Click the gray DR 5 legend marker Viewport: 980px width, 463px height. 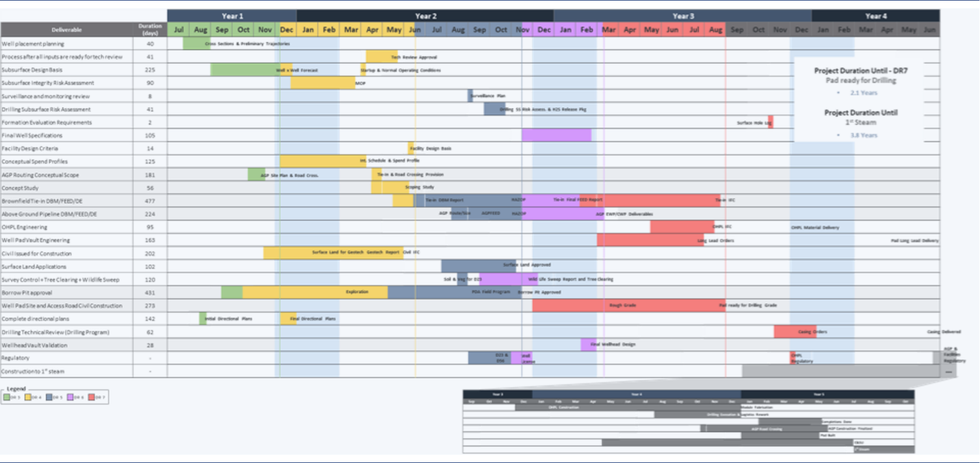49,398
